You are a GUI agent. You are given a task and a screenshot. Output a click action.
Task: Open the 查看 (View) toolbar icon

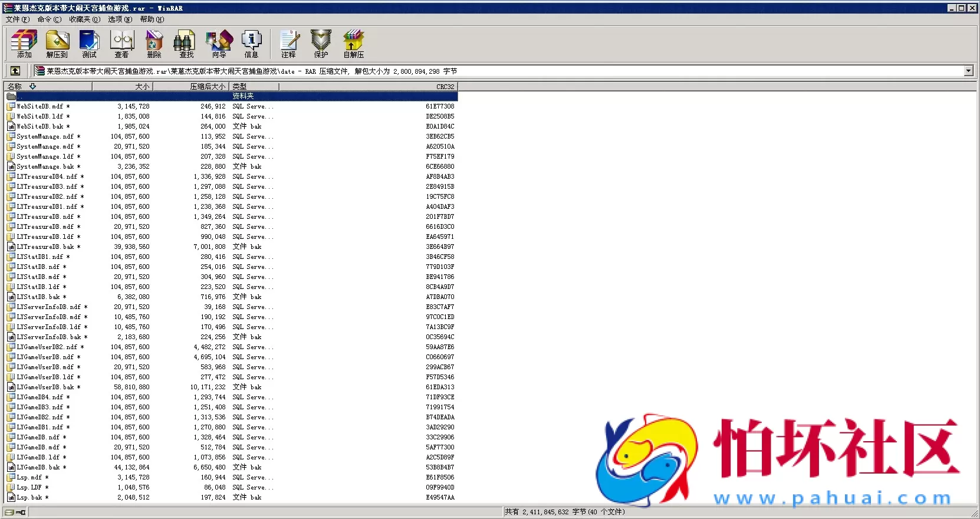pyautogui.click(x=121, y=44)
